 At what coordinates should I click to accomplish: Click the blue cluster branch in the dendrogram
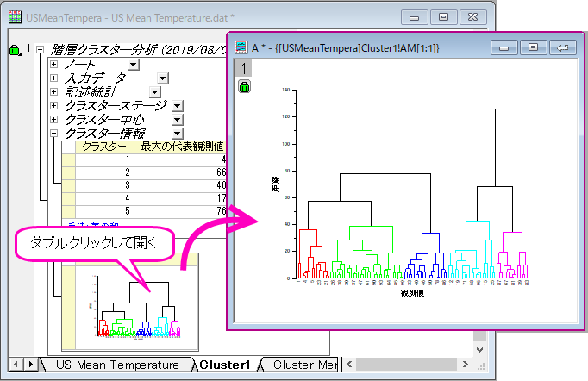pos(425,256)
